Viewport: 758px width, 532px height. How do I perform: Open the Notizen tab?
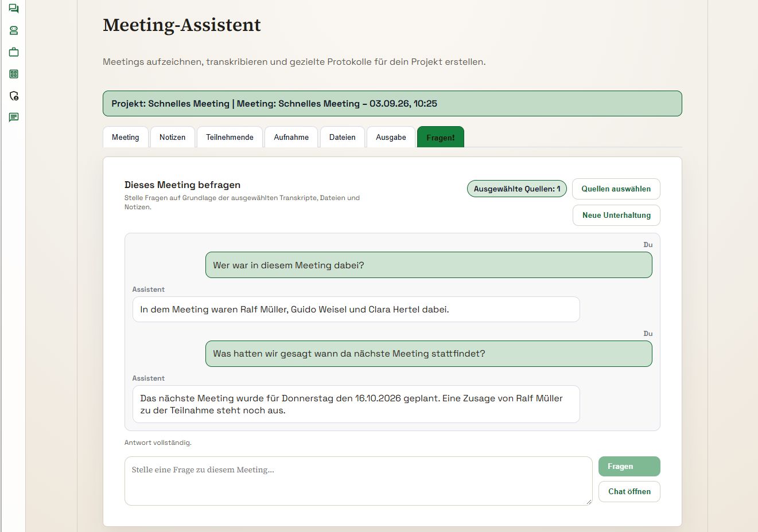(x=172, y=137)
